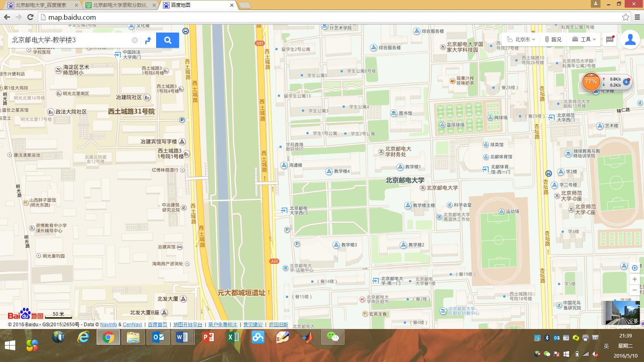
Task: Click the 商户免费标注 link
Action: [223, 325]
